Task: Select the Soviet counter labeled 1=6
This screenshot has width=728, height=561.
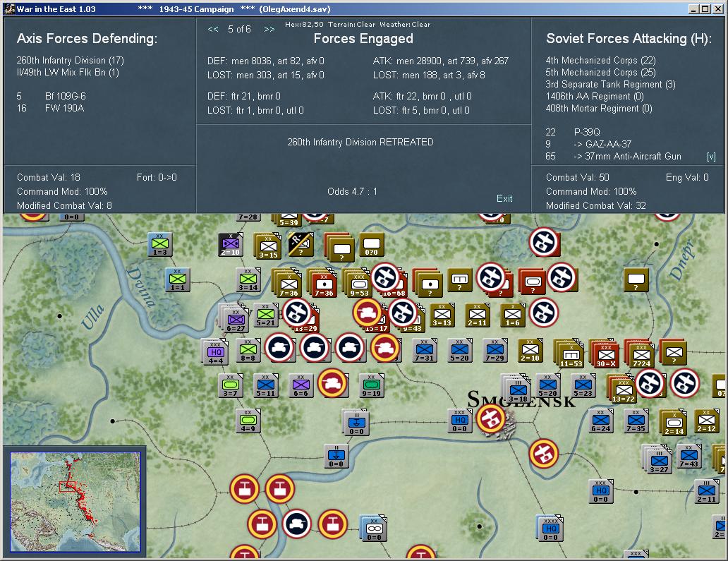Action: click(513, 315)
